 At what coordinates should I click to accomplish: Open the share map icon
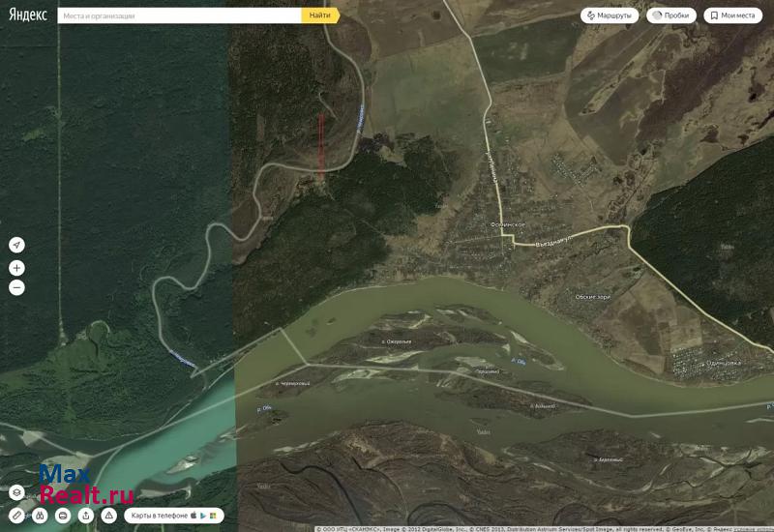86,516
